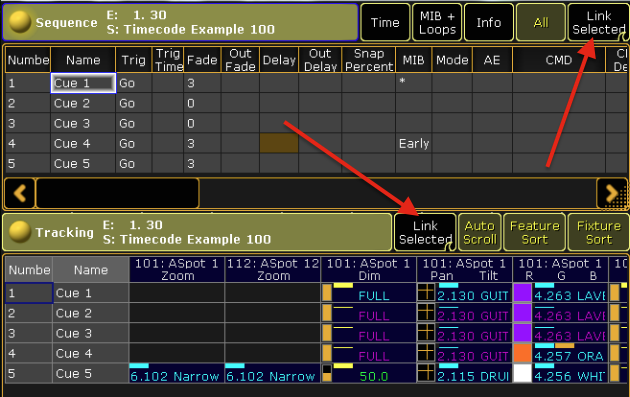
Task: Select Cue 1 name cell in Sequence
Action: coord(83,83)
